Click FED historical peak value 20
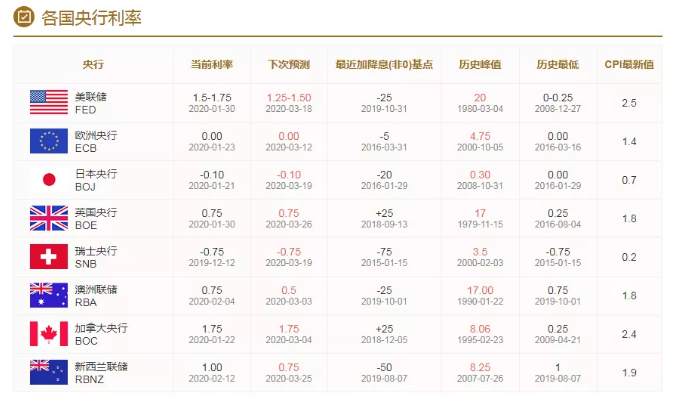 pyautogui.click(x=480, y=98)
